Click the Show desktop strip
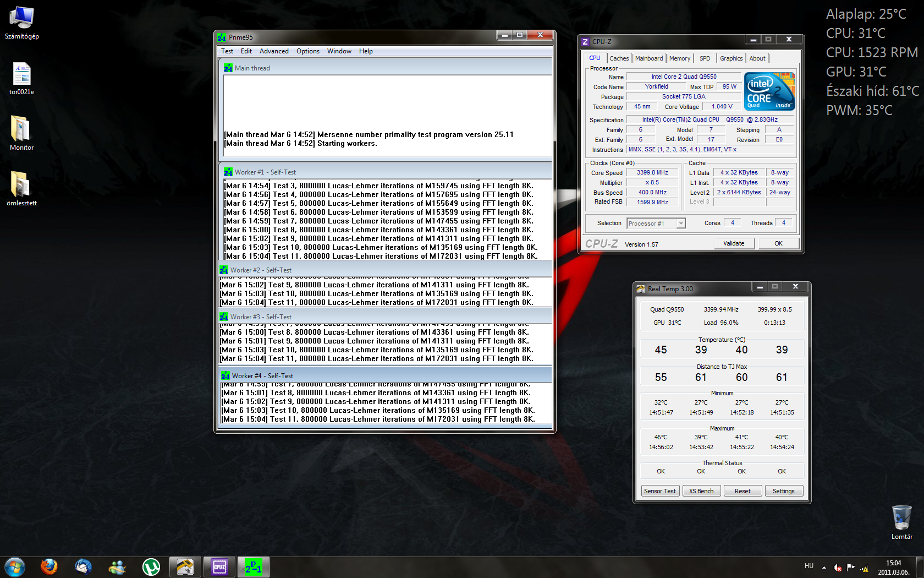This screenshot has width=924, height=578. point(920,568)
